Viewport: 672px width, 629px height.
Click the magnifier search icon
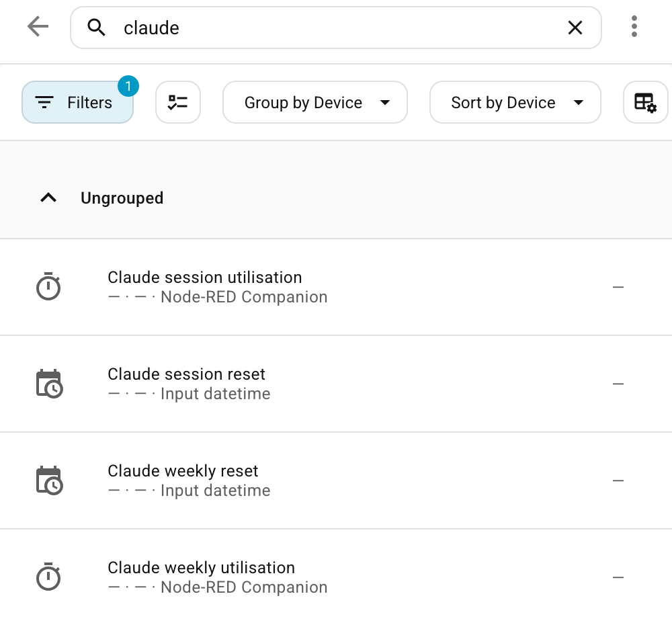(96, 28)
